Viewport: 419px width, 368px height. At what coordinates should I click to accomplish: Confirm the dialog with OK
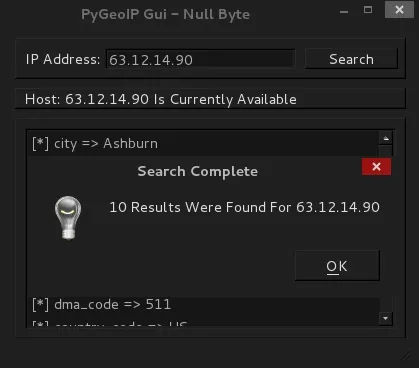[337, 266]
